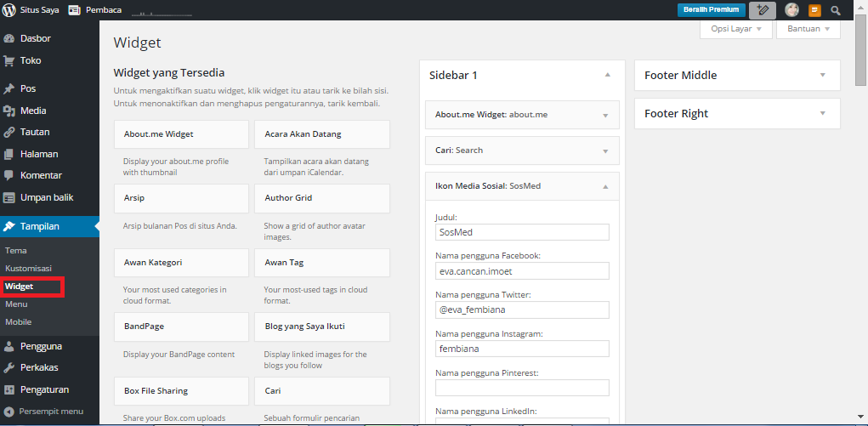Click the Persempit menu collapse link
The height and width of the screenshot is (426, 868).
coord(49,412)
